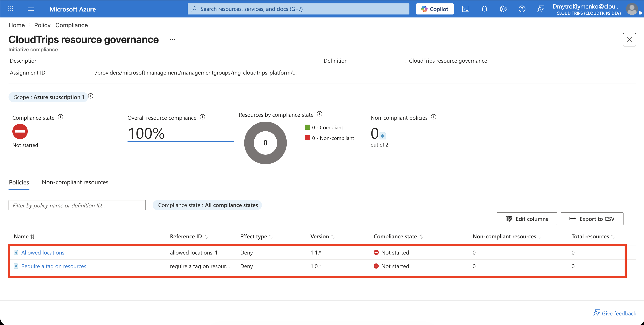Open the Allowed locations policy
Viewport: 644px width, 325px height.
(x=43, y=253)
